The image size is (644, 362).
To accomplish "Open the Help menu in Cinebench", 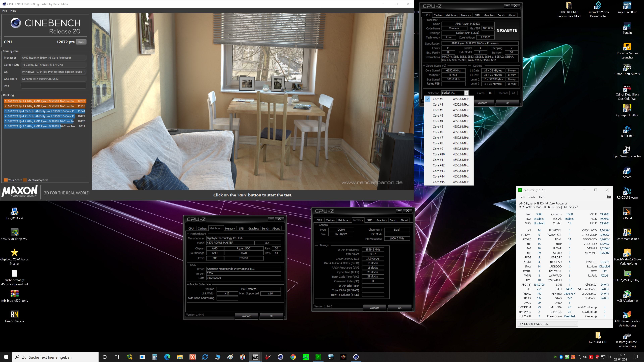I will (x=13, y=11).
